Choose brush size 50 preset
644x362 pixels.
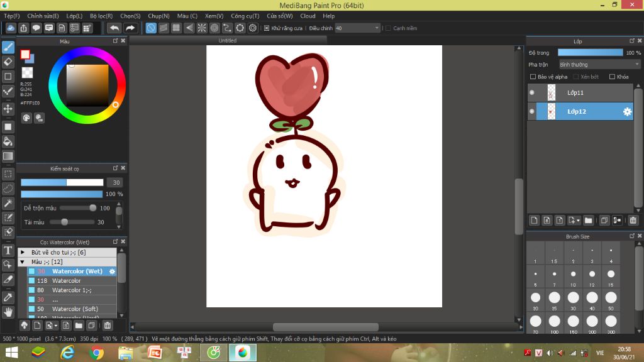[x=611, y=300]
